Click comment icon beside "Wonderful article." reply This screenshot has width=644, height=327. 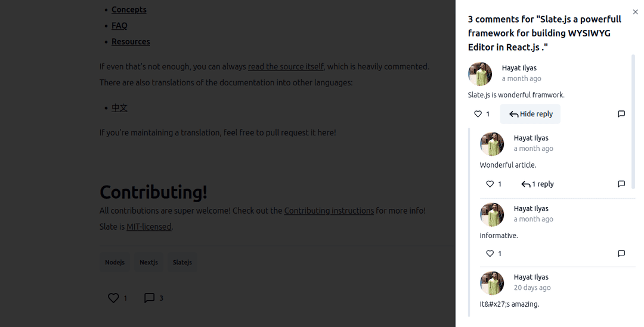pyautogui.click(x=621, y=184)
